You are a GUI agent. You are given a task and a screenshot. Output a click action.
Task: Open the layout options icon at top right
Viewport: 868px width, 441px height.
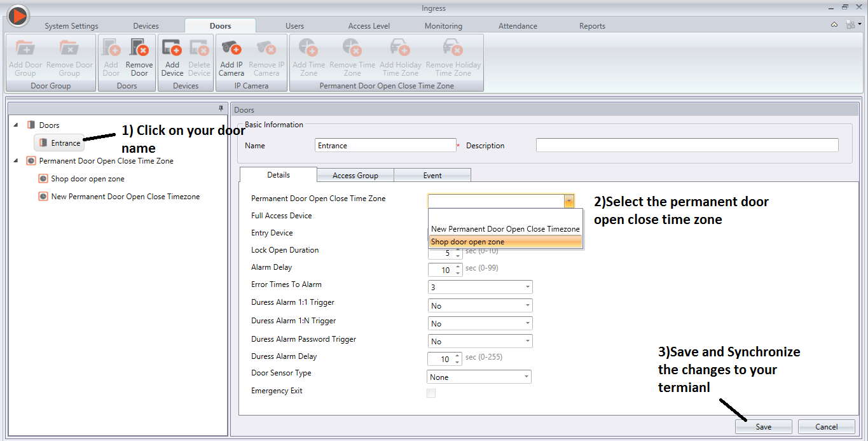(850, 25)
